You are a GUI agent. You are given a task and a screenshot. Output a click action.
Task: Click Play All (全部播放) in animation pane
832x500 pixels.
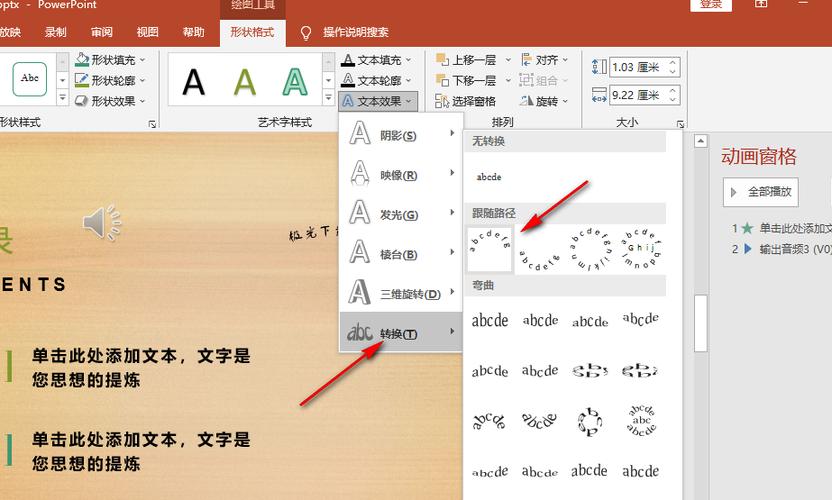tap(761, 192)
